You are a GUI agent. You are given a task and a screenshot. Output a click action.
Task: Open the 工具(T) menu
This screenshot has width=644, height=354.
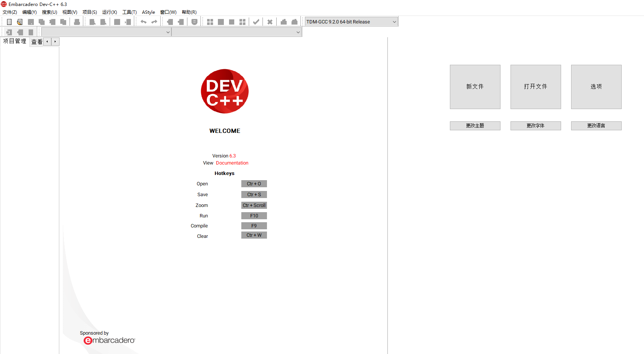[x=129, y=12]
